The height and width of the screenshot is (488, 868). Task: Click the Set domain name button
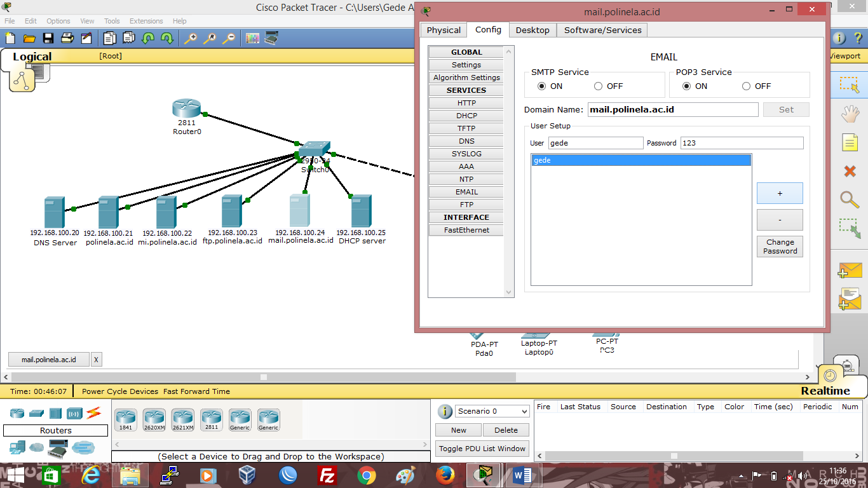[x=786, y=109]
